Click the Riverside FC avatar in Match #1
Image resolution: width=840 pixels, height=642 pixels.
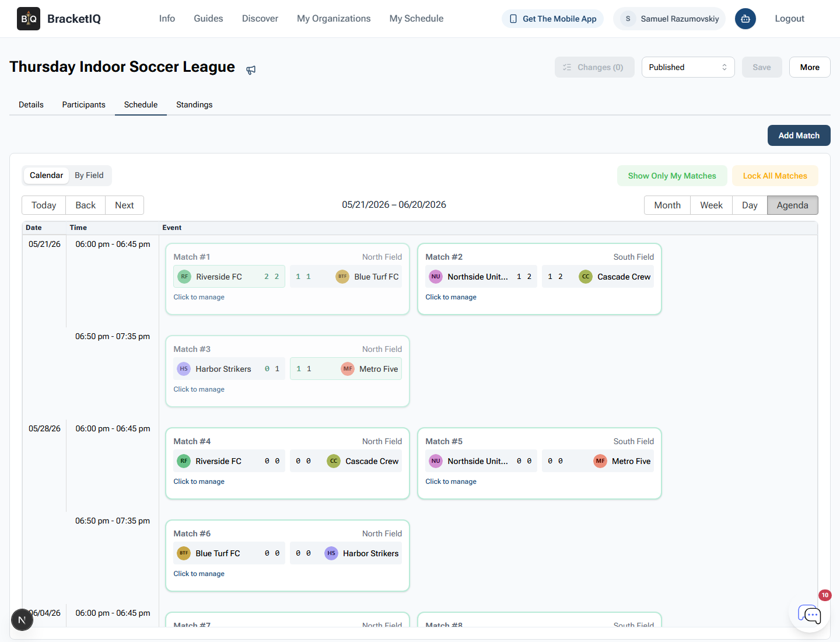click(184, 277)
